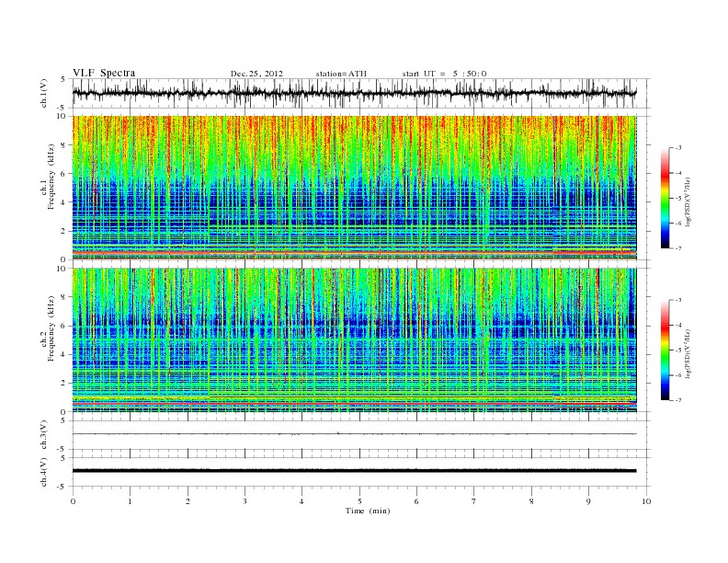Click the "-7" tick on ch.1 color bar
The height and width of the screenshot is (563, 728).
coord(678,248)
